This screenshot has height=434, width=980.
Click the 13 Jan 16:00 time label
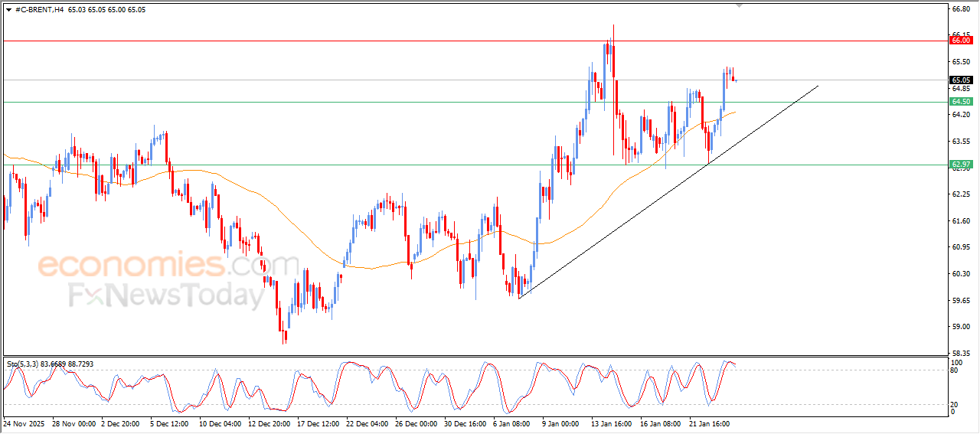(x=611, y=423)
